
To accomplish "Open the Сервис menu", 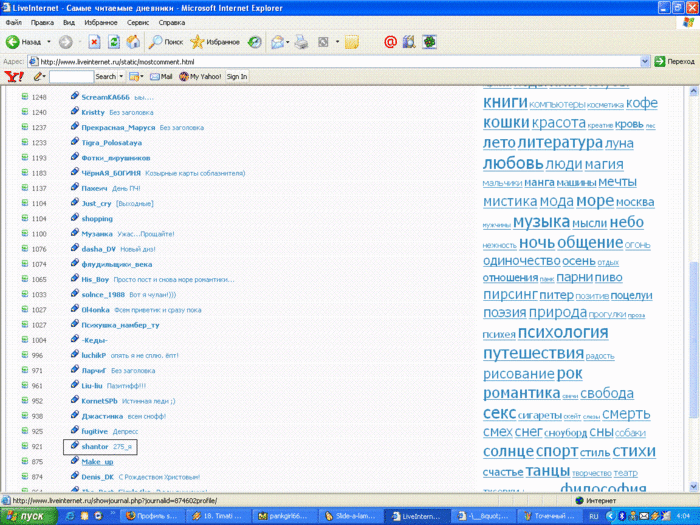I will click(x=138, y=22).
